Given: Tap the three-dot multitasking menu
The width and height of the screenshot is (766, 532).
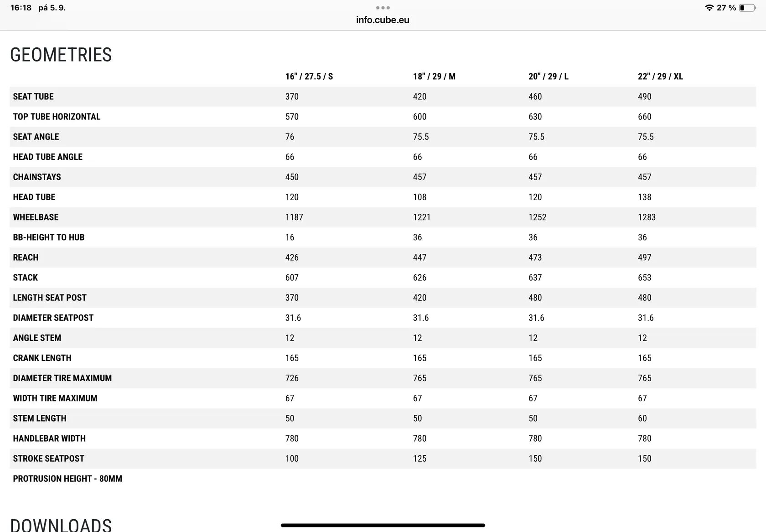Looking at the screenshot, I should click(x=383, y=8).
